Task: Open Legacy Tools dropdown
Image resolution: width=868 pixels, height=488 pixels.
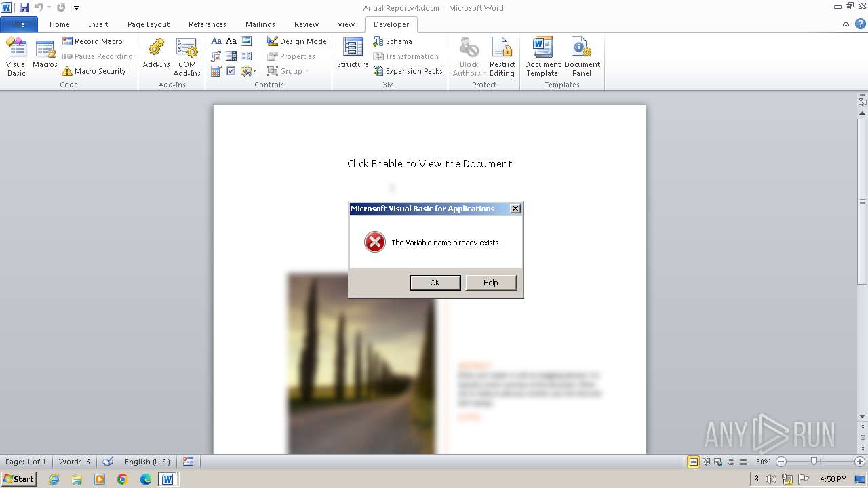Action: [x=248, y=71]
